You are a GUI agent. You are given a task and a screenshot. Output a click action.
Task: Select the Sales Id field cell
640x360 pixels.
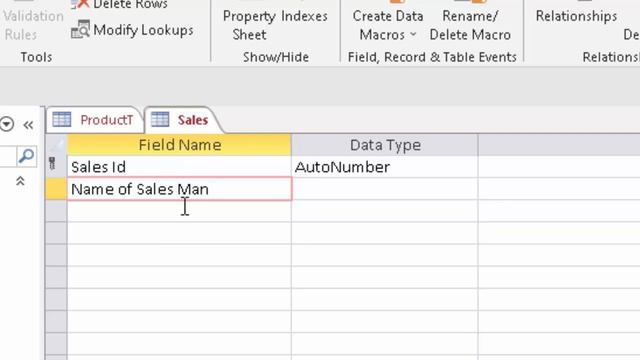[179, 167]
